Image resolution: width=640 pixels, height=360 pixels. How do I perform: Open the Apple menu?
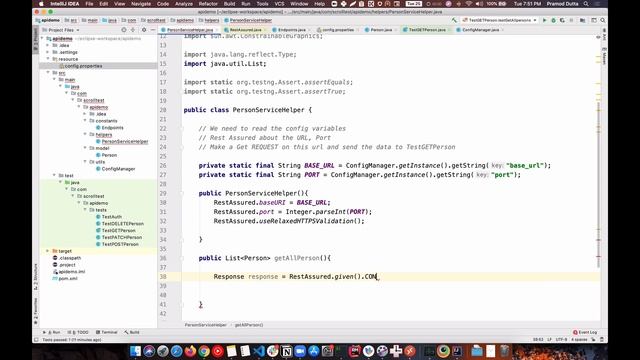[x=41, y=4]
